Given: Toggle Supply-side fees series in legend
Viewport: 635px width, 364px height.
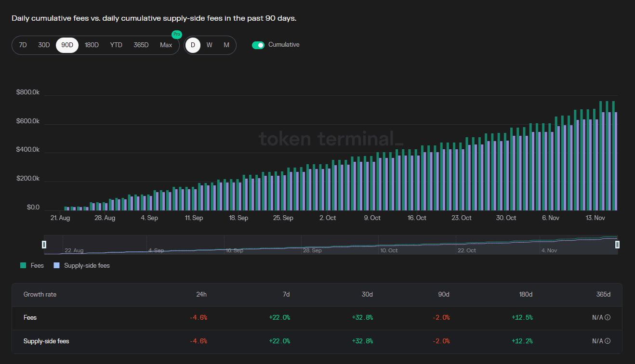Looking at the screenshot, I should click(87, 265).
